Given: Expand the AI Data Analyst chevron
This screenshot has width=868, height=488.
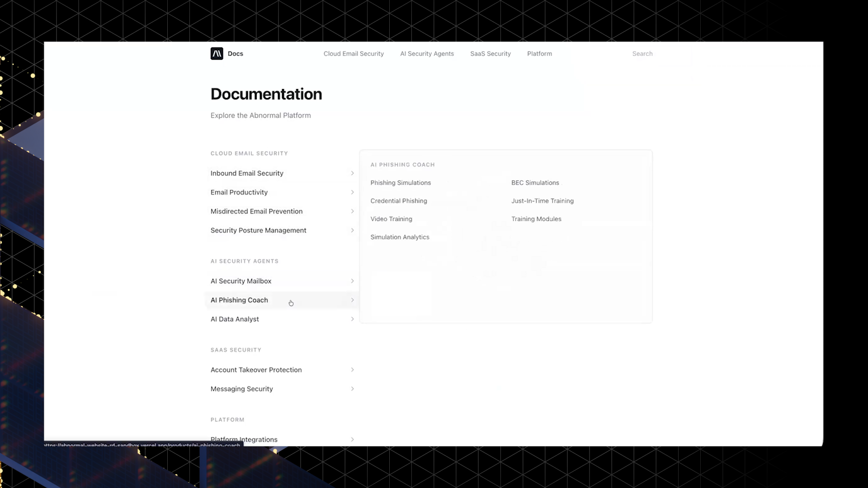Looking at the screenshot, I should 352,319.
